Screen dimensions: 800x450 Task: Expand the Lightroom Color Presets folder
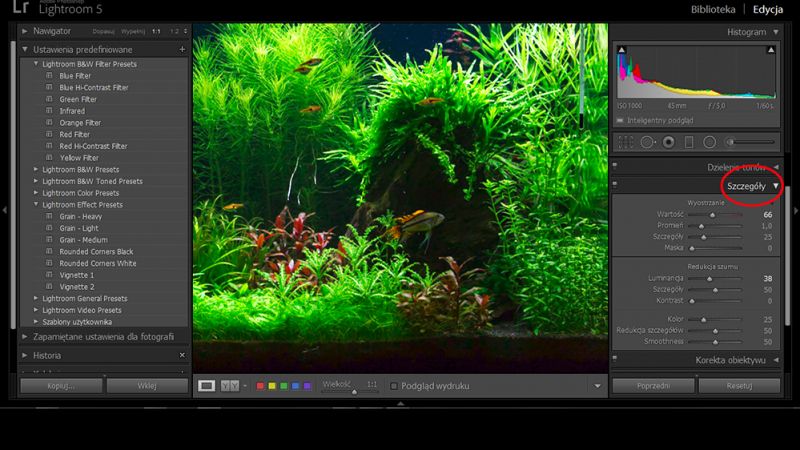(x=36, y=192)
